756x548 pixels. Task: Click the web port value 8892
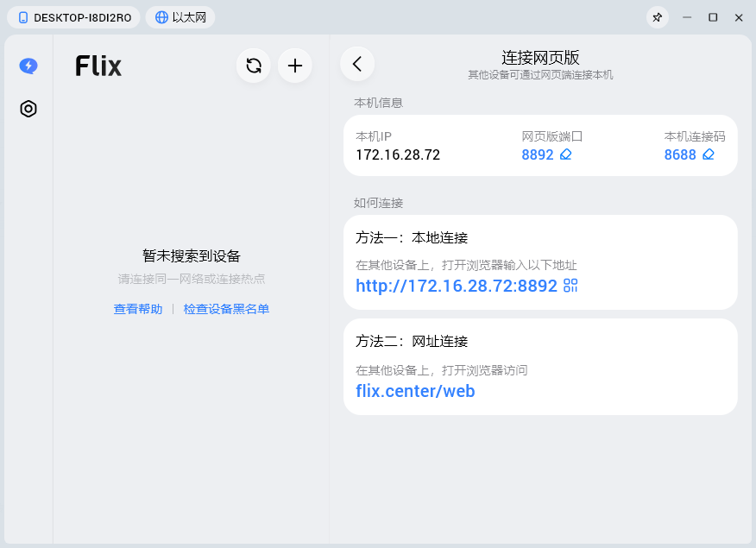point(538,154)
